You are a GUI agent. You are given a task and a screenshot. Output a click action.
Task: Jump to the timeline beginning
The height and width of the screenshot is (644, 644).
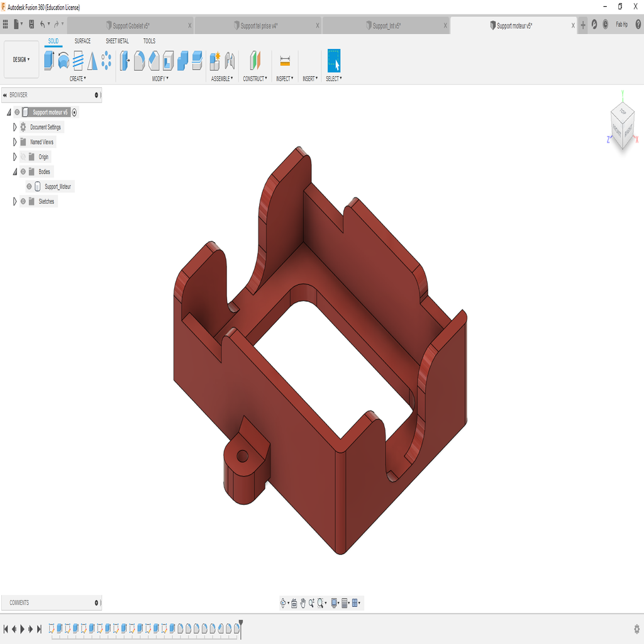[6, 629]
